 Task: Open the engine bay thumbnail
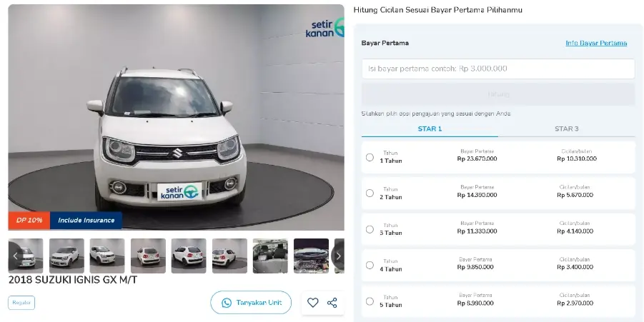[311, 256]
